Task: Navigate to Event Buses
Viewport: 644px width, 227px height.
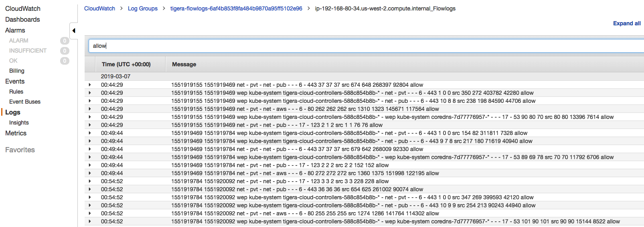Action: (x=25, y=102)
